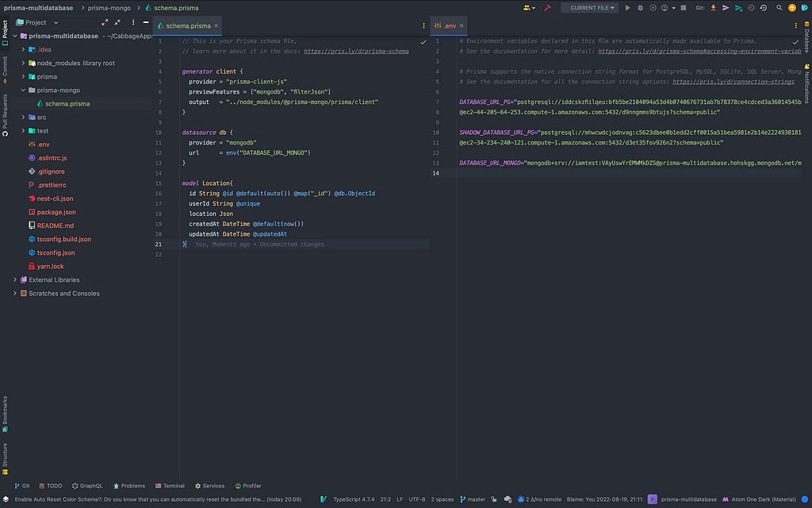Expand the src folder in the tree

tap(25, 117)
